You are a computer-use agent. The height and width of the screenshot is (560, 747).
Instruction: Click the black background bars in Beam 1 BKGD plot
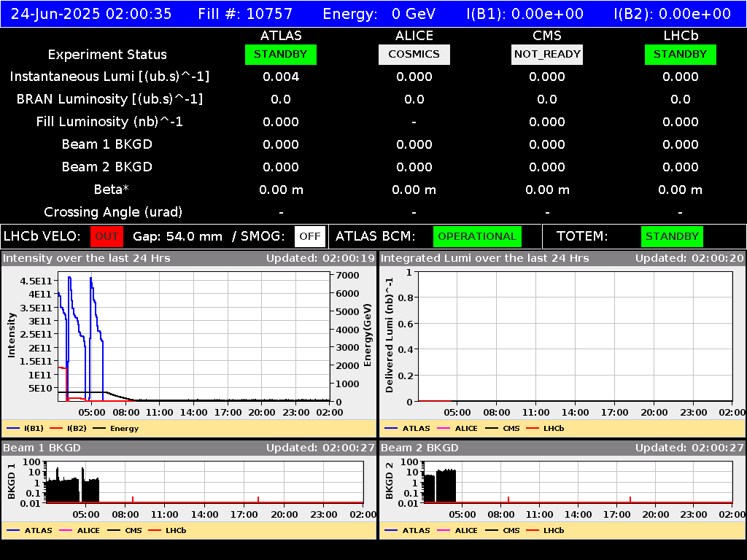72,489
